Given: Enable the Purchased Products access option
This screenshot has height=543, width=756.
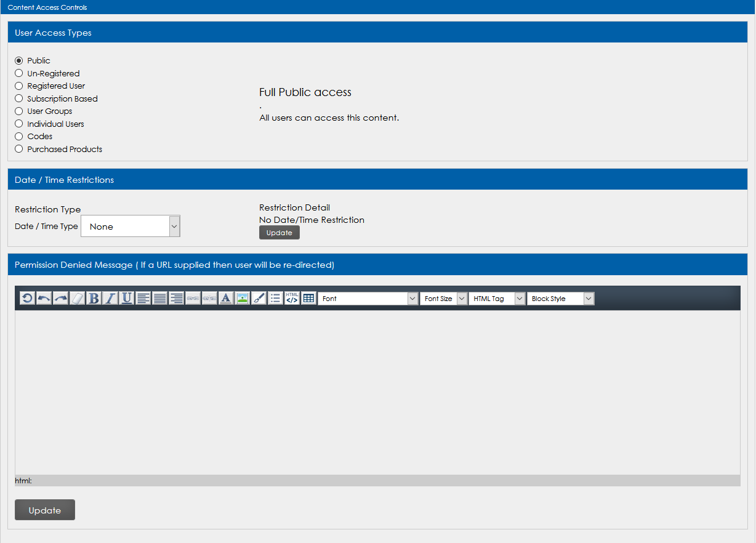Looking at the screenshot, I should tap(18, 149).
